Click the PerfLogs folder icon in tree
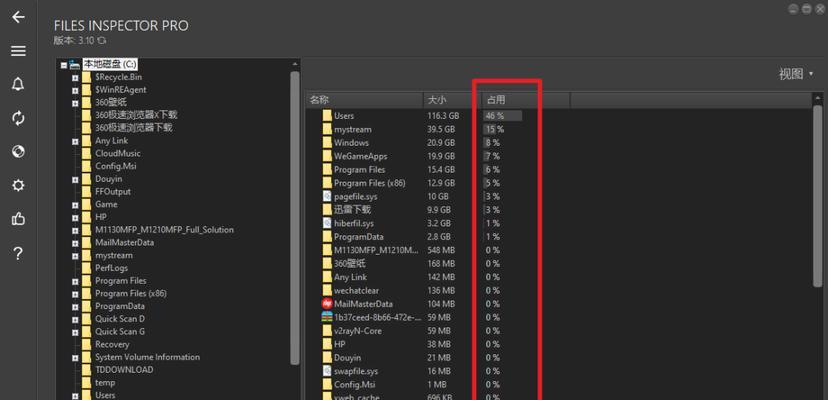Image resolution: width=828 pixels, height=400 pixels. click(87, 268)
